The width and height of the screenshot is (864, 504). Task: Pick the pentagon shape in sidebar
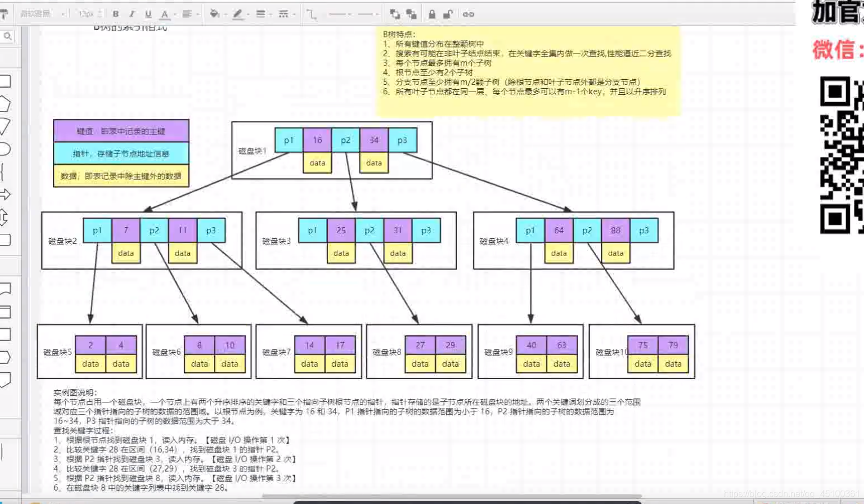pos(4,104)
